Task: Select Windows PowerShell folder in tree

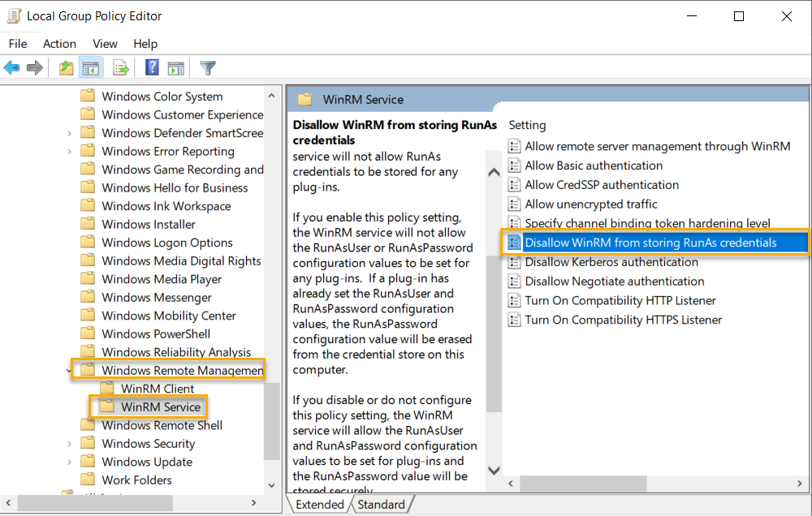Action: pos(155,334)
